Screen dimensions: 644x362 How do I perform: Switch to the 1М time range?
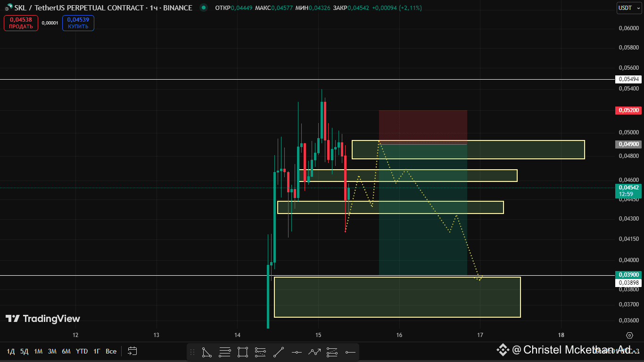38,351
